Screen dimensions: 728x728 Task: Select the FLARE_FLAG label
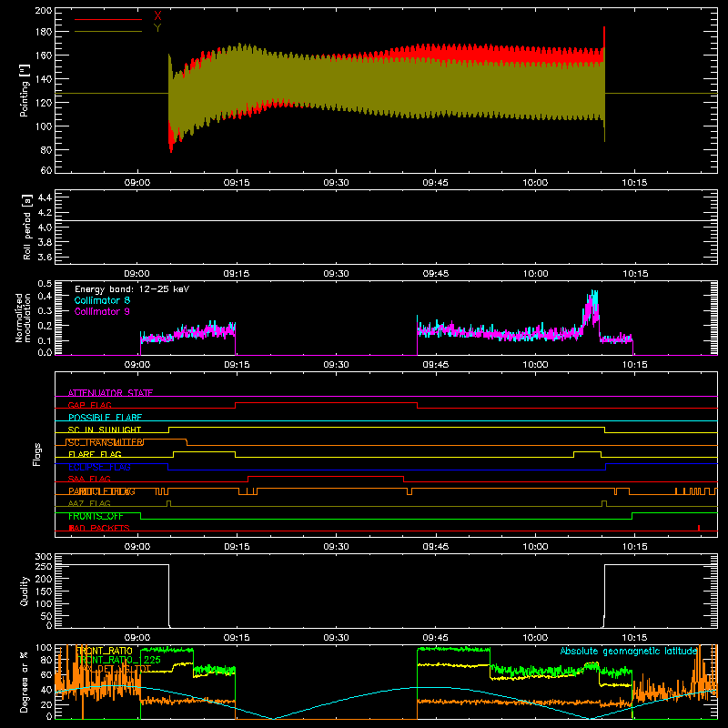point(95,454)
